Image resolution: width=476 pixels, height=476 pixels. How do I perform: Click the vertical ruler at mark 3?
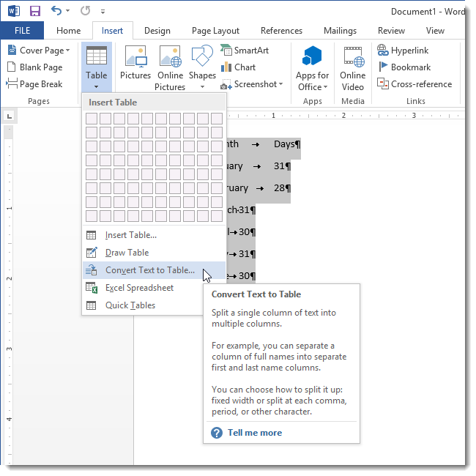(9, 349)
